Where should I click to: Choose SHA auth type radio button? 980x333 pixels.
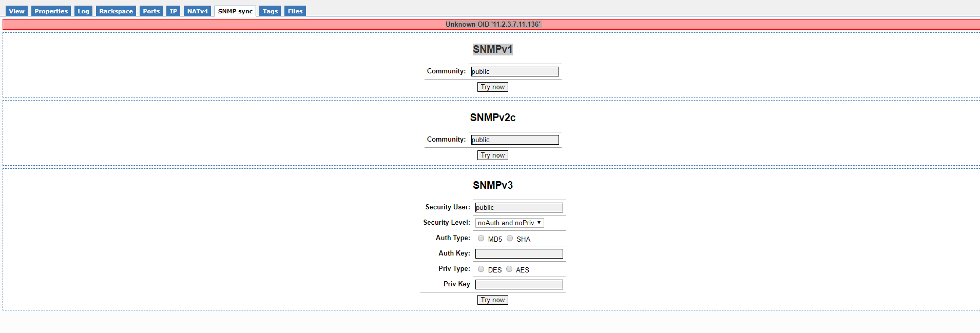point(510,238)
